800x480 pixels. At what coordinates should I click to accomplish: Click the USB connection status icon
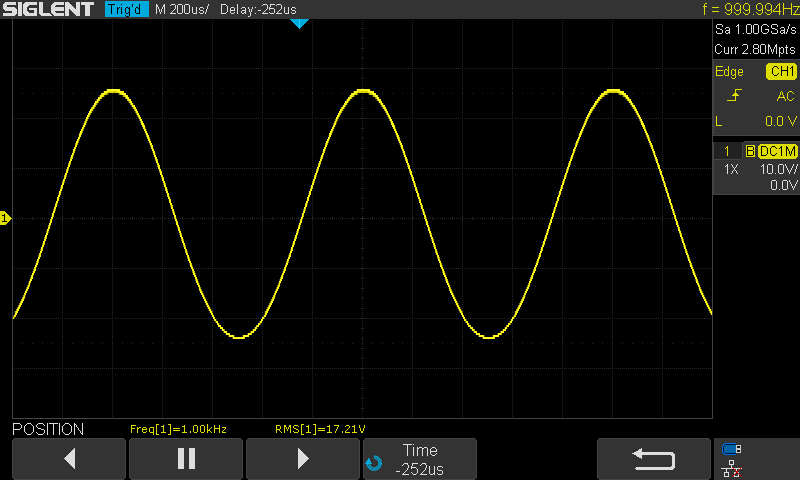(x=732, y=449)
